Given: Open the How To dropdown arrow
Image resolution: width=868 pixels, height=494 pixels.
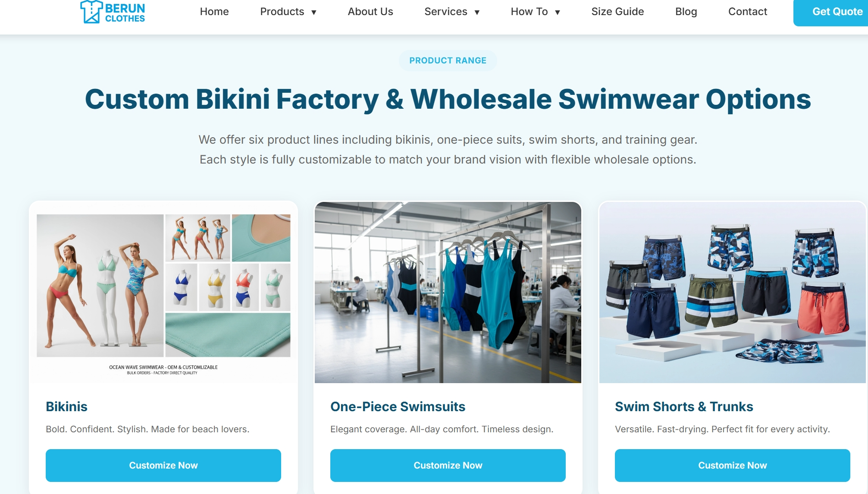Looking at the screenshot, I should click(x=558, y=13).
